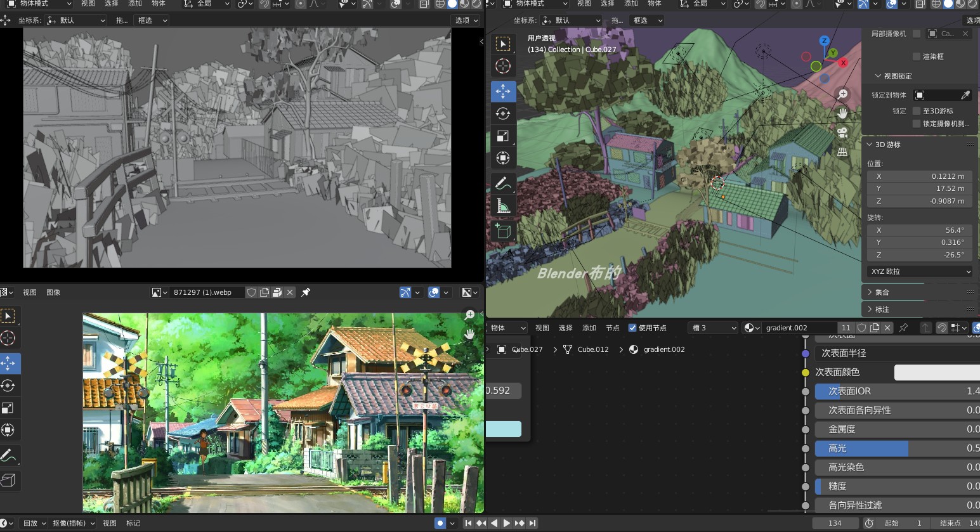Image resolution: width=980 pixels, height=532 pixels.
Task: Toggle the Use Nodes checkbox
Action: 632,328
